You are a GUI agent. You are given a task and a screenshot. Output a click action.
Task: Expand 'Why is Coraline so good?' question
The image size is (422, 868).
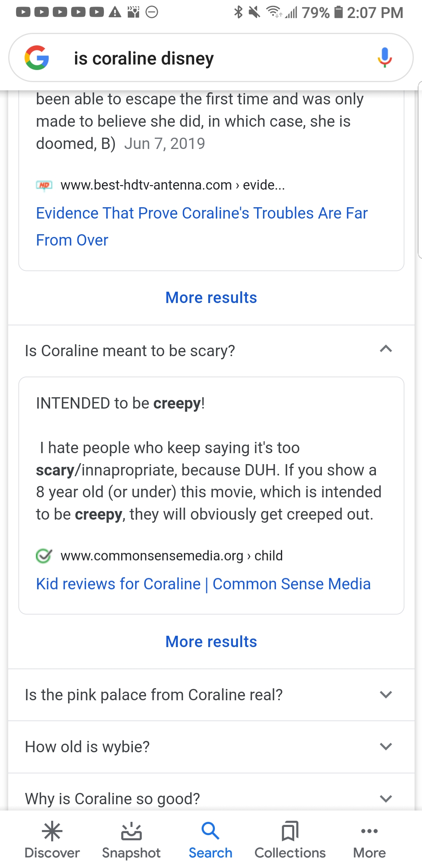386,798
